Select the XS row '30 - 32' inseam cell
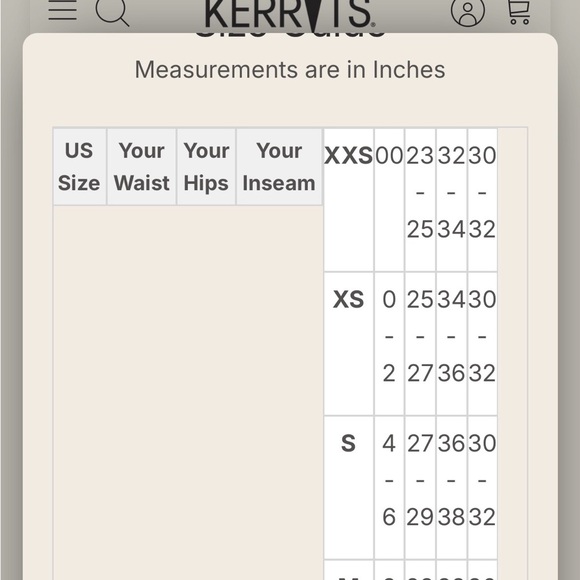The image size is (580, 580). coord(482,344)
